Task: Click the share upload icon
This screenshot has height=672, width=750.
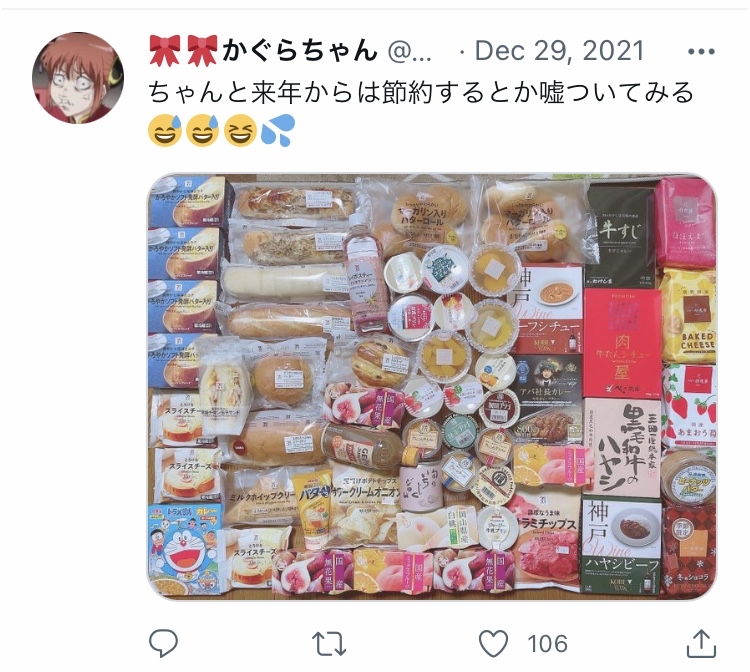Action: [x=701, y=644]
